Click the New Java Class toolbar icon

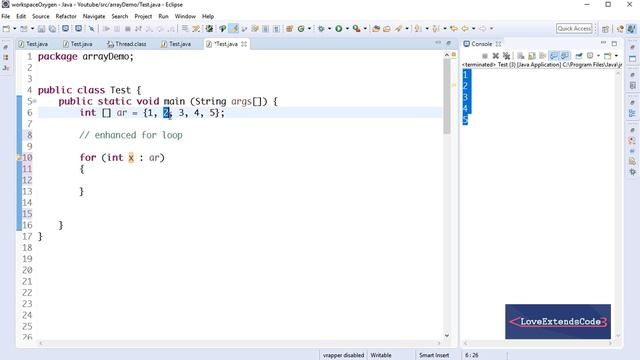coord(301,29)
